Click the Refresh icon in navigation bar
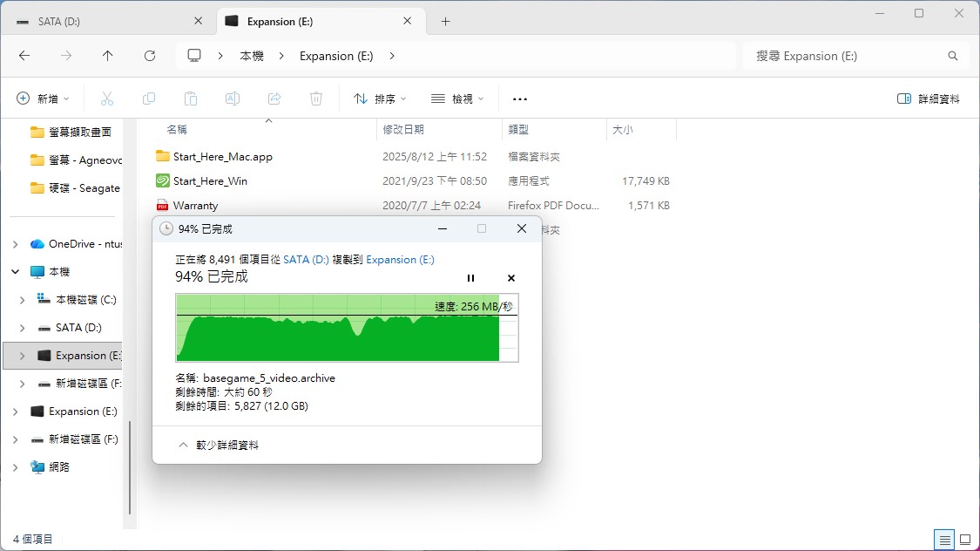This screenshot has height=551, width=980. pos(150,56)
